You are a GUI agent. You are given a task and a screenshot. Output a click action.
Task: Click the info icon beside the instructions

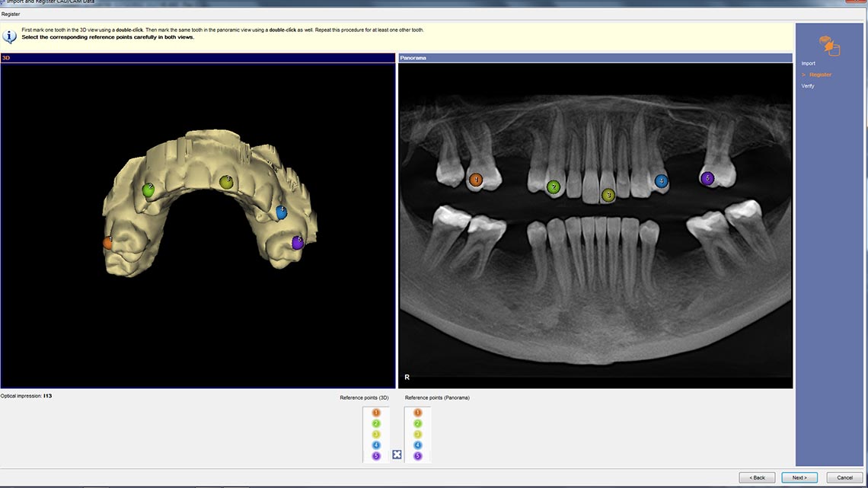[9, 37]
